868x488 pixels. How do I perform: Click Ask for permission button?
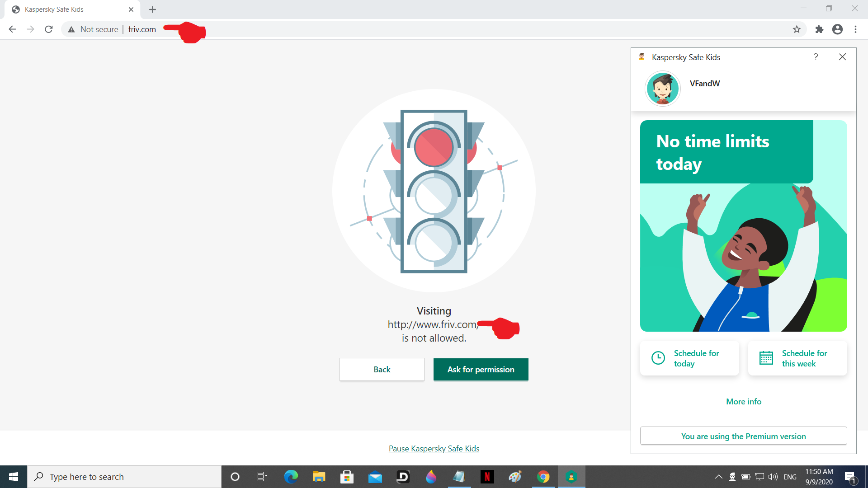[481, 369]
